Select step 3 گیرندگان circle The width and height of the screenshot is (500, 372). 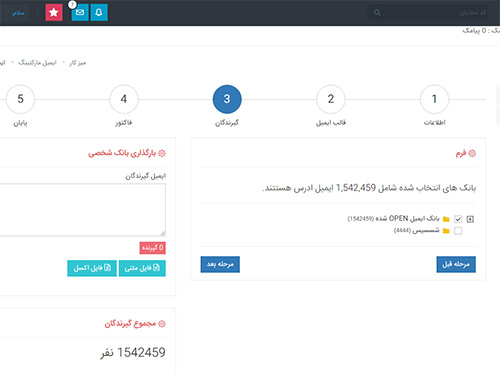227,99
